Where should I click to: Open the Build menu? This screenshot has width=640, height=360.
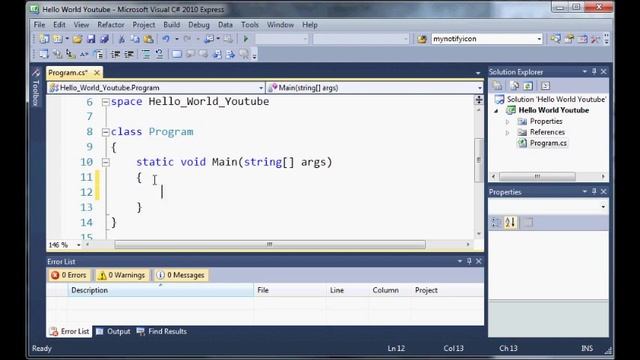point(171,25)
